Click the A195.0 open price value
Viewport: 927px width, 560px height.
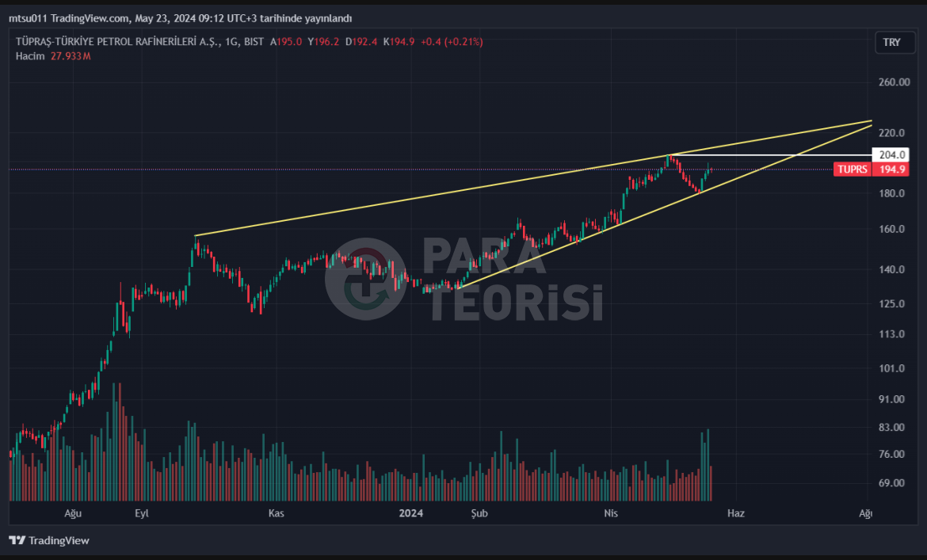click(x=286, y=42)
